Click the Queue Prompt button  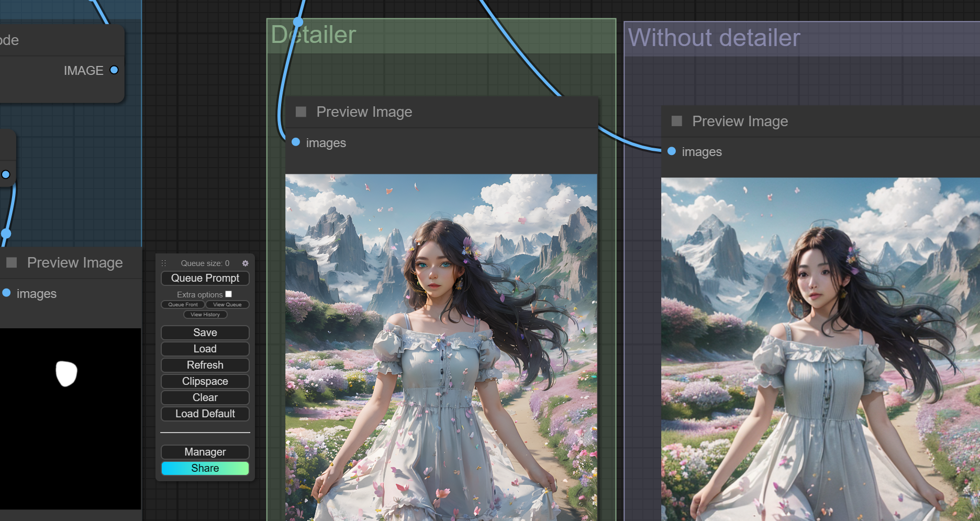tap(205, 278)
